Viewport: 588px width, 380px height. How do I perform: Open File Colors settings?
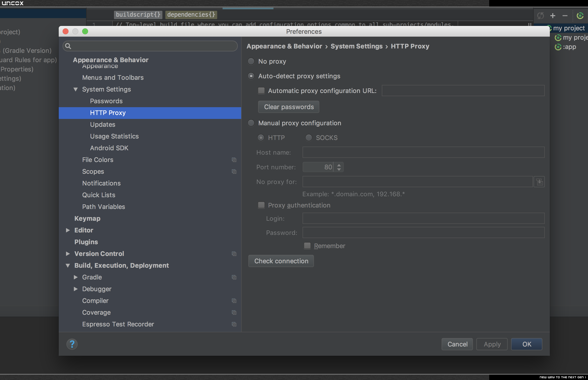pos(98,160)
